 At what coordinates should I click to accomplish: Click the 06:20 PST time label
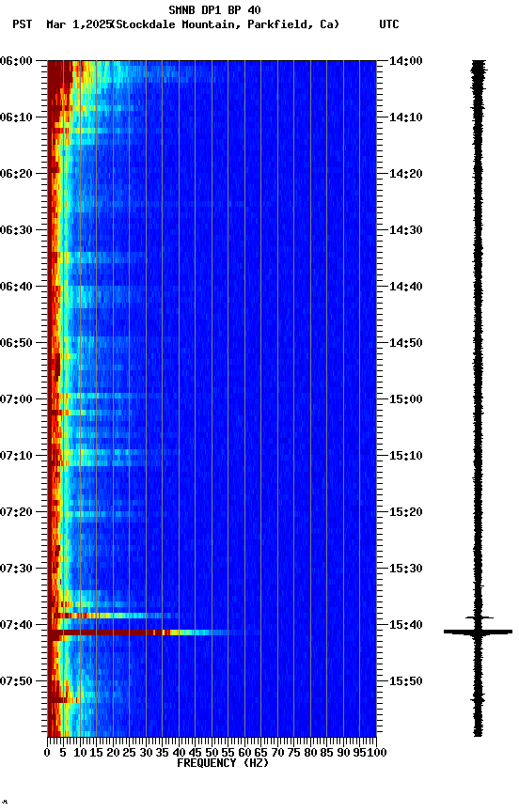16,174
